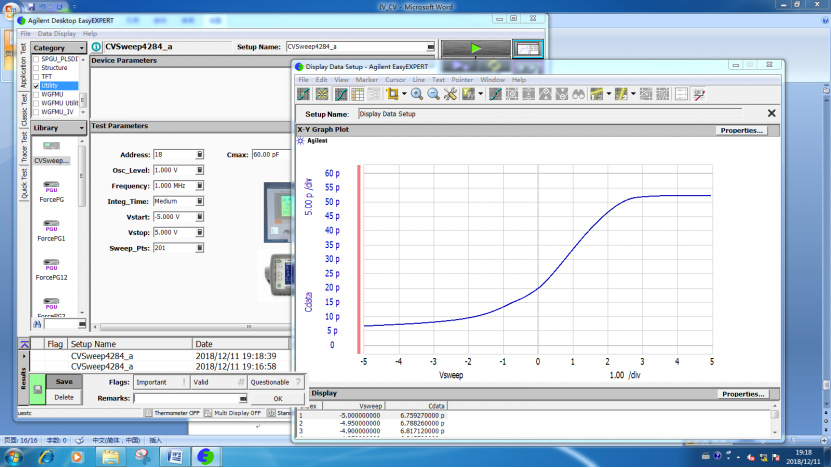Open the Pointer menu in Display Data Setup
Screen dimensions: 831x468
pos(462,80)
